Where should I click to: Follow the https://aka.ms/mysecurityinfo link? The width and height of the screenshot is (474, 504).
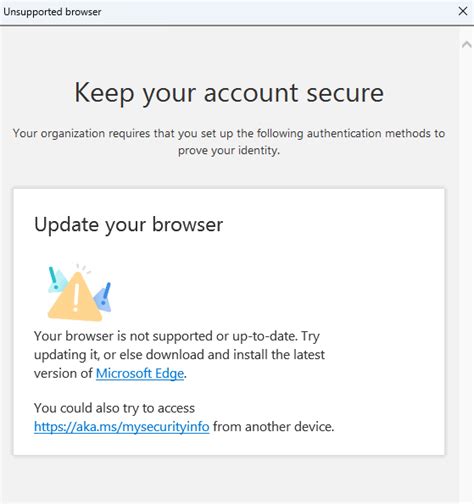pyautogui.click(x=122, y=426)
